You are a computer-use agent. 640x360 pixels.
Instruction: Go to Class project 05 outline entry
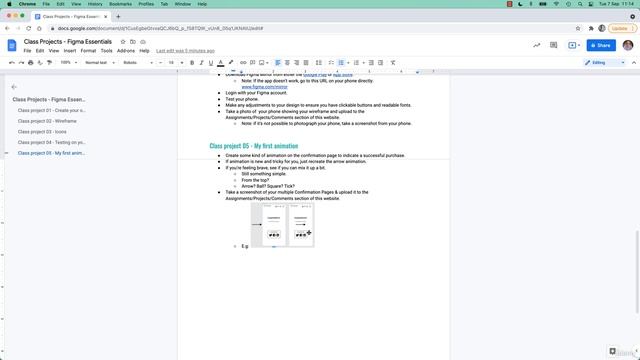pos(51,153)
